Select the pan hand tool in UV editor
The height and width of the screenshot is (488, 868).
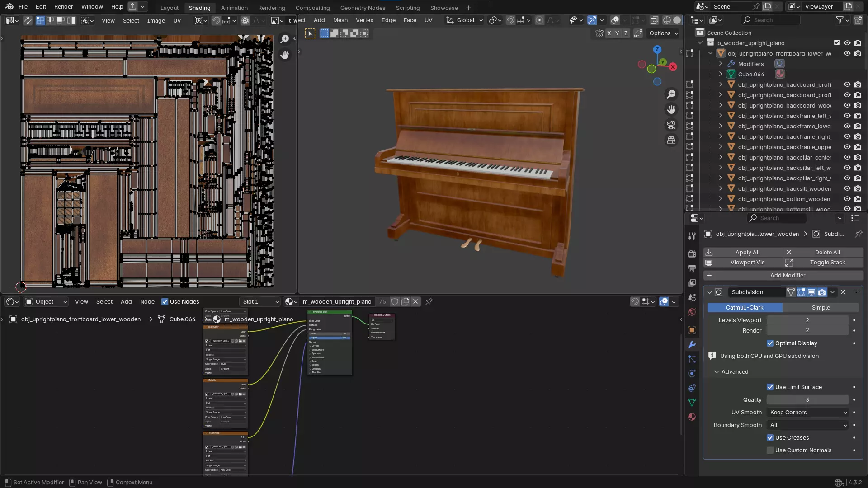point(284,55)
